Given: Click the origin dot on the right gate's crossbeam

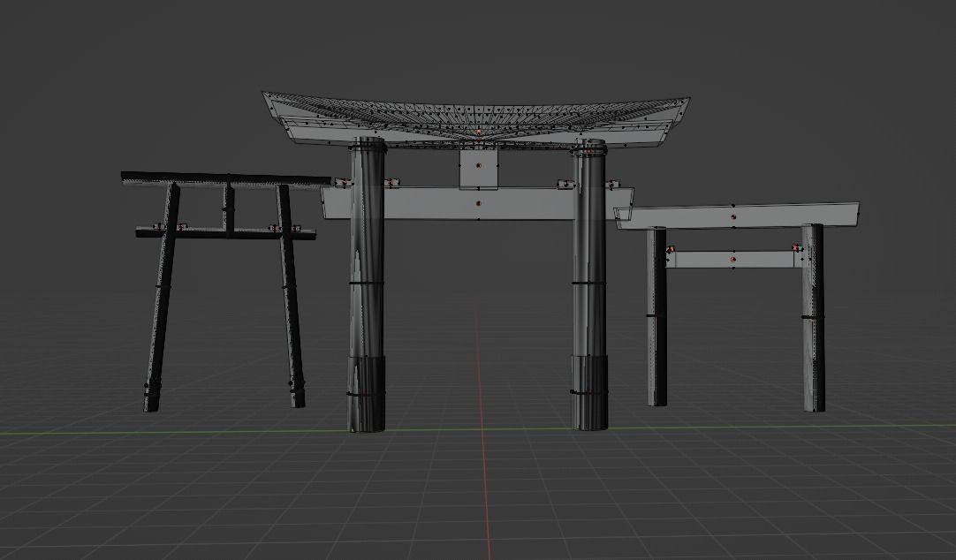Looking at the screenshot, I should (733, 260).
